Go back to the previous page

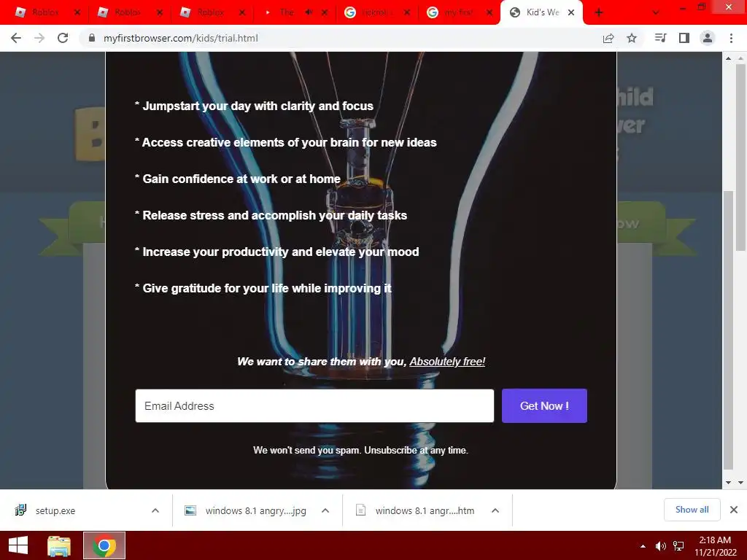(16, 38)
